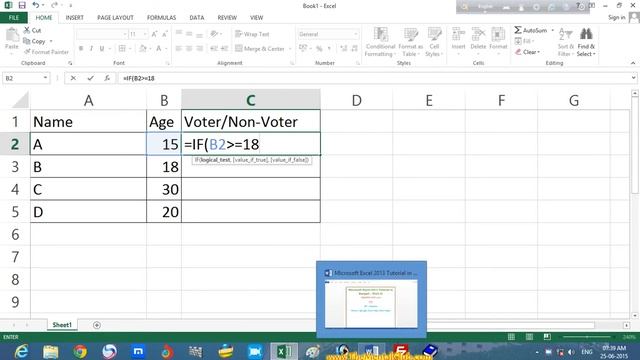This screenshot has height=360, width=640.
Task: Click the Cut scissors icon
Action: coord(27,30)
